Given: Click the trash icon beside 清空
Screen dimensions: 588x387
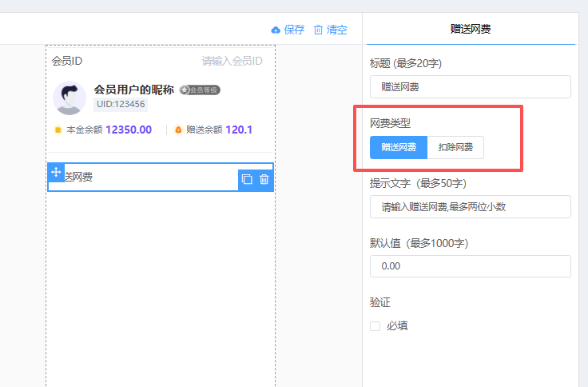Looking at the screenshot, I should click(318, 30).
